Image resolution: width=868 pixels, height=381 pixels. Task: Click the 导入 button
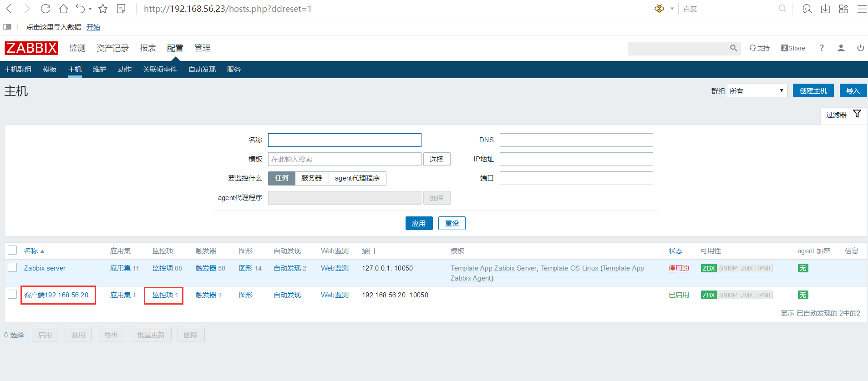tap(853, 90)
